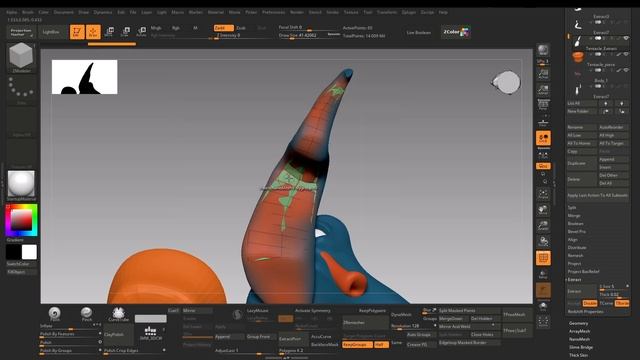Open the StartupMaterial sphere picker
Image resolution: width=640 pixels, height=360 pixels.
[x=21, y=184]
